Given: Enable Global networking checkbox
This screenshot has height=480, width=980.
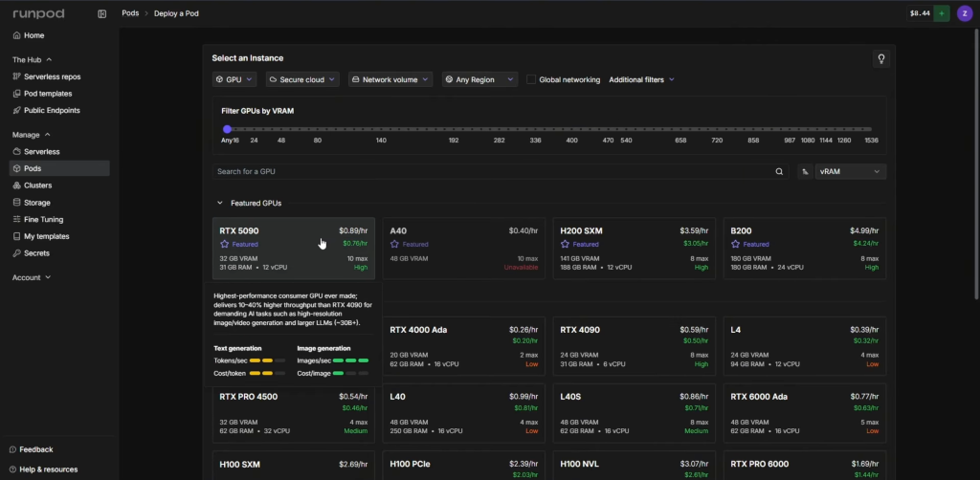Looking at the screenshot, I should click(x=531, y=80).
